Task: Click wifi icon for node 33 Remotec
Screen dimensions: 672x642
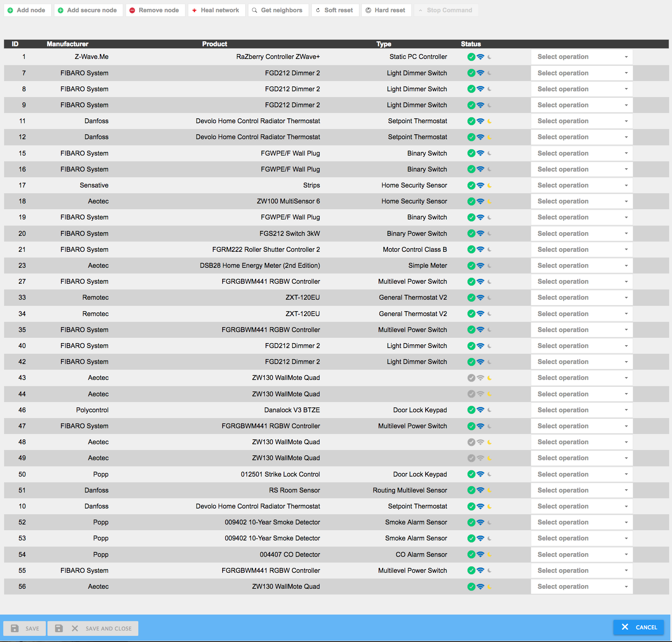Action: coord(480,298)
